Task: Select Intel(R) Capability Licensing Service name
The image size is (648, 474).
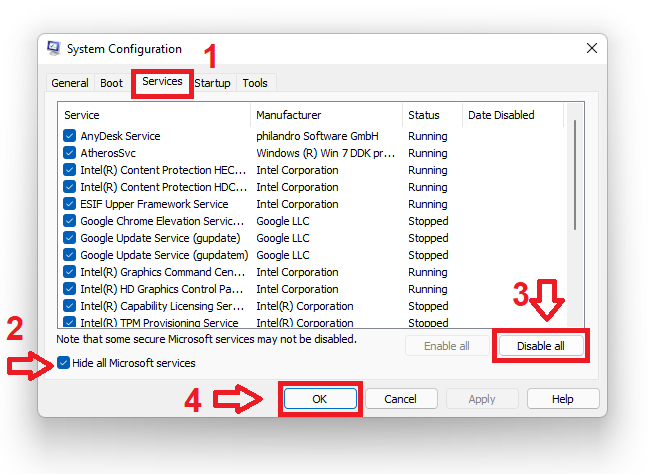Action: pos(162,306)
